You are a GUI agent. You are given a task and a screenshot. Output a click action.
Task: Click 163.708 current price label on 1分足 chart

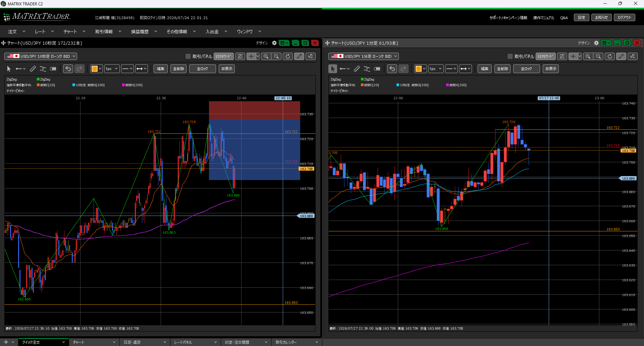click(628, 151)
